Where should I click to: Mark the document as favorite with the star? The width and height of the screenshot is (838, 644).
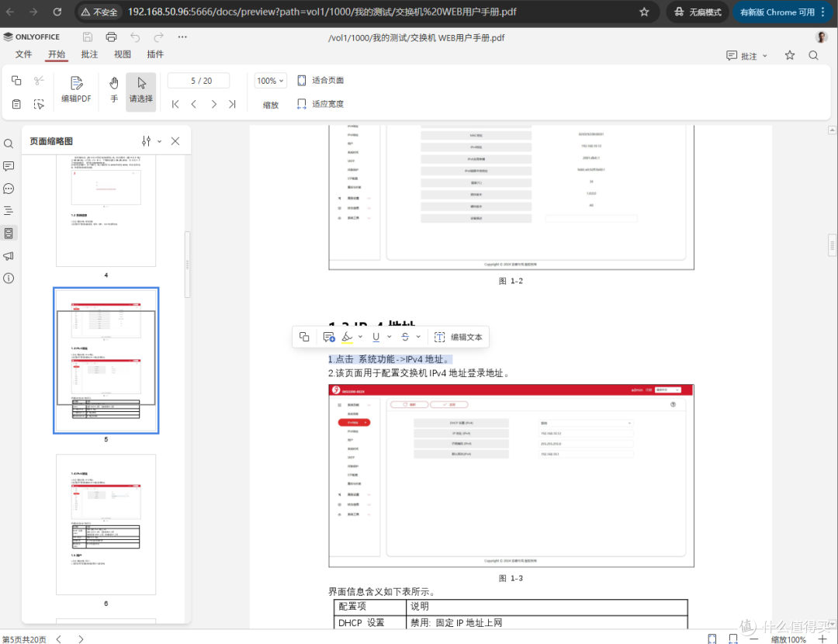click(790, 56)
